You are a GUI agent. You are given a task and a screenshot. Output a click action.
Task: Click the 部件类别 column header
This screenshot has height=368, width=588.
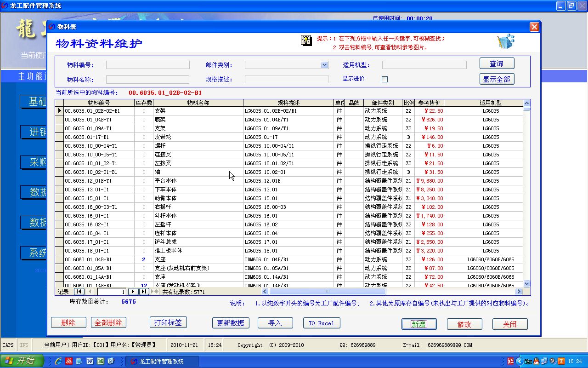pos(383,103)
